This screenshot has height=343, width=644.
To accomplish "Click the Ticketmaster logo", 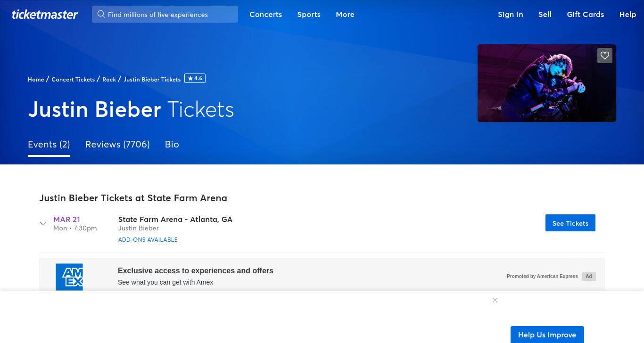I will tap(45, 15).
